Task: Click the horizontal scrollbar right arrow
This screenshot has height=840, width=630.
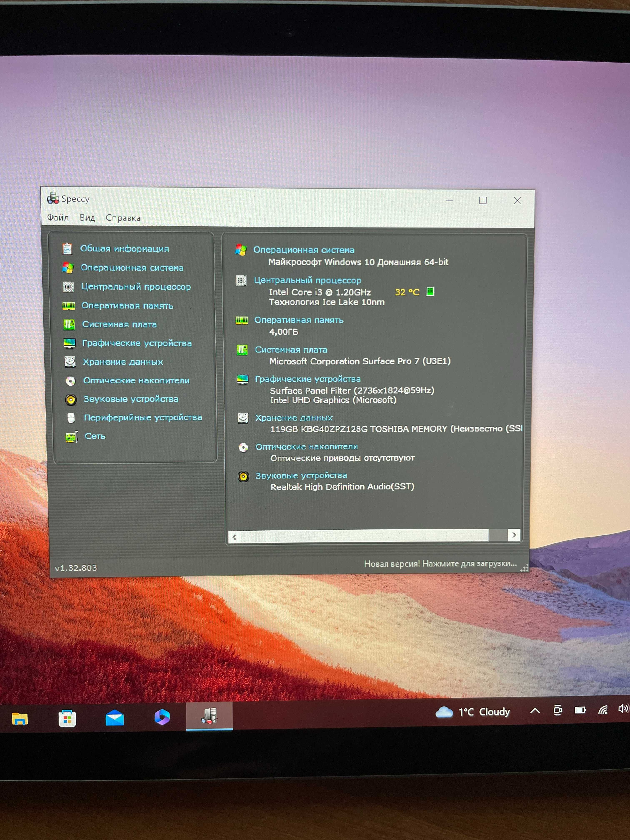Action: coord(514,535)
